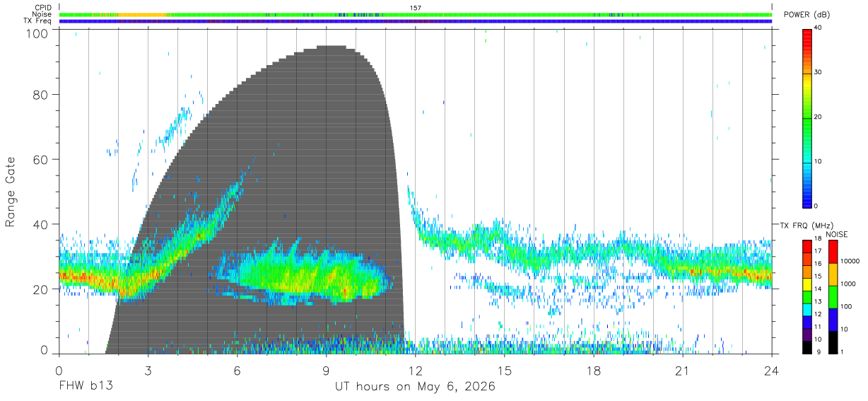Click the y-axis tick label 60
This screenshot has width=868, height=401.
(x=42, y=159)
